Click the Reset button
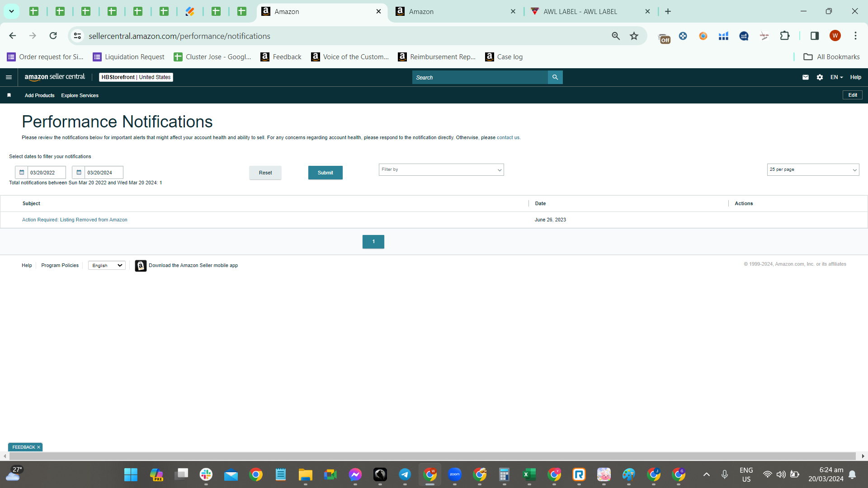 [265, 173]
